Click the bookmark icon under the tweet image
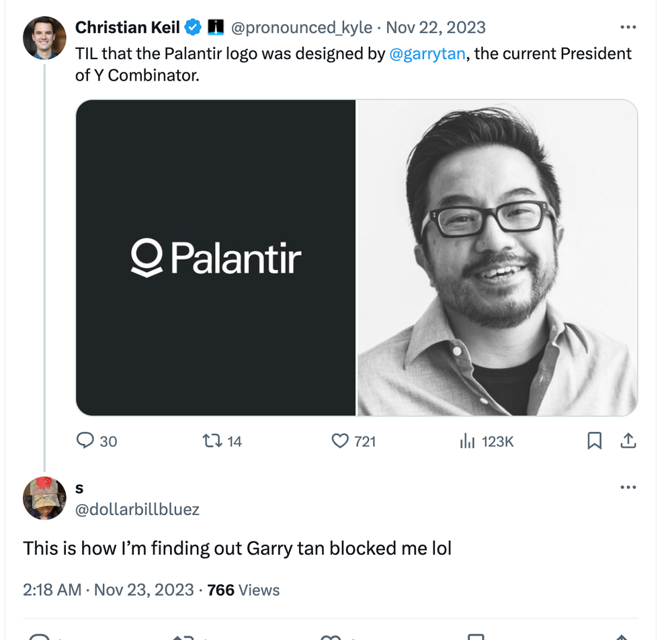Viewport: 672px width, 640px height. (x=595, y=441)
